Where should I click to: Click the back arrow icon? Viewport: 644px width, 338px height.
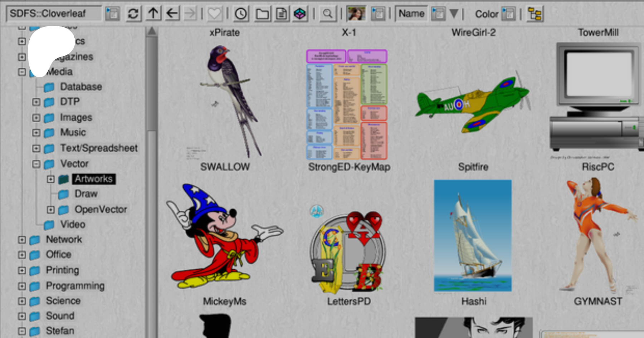point(172,14)
